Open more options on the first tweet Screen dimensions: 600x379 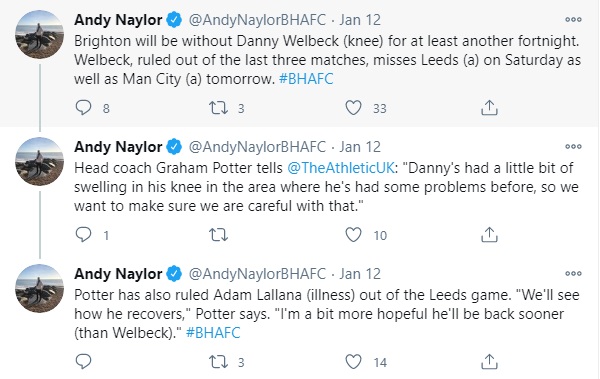pos(573,20)
